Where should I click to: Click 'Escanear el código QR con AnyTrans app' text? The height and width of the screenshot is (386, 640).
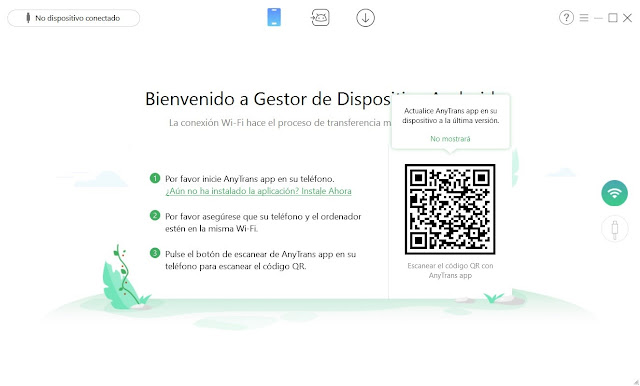450,271
